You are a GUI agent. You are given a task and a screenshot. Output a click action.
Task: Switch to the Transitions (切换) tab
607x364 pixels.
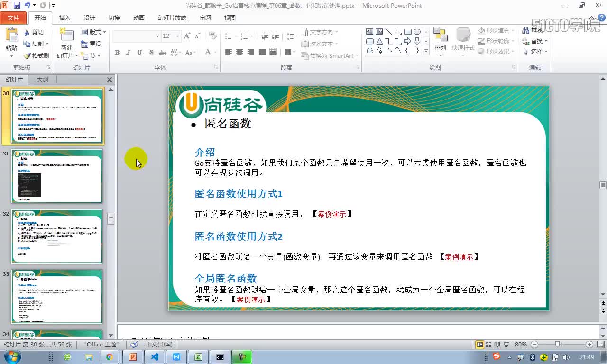tap(114, 18)
